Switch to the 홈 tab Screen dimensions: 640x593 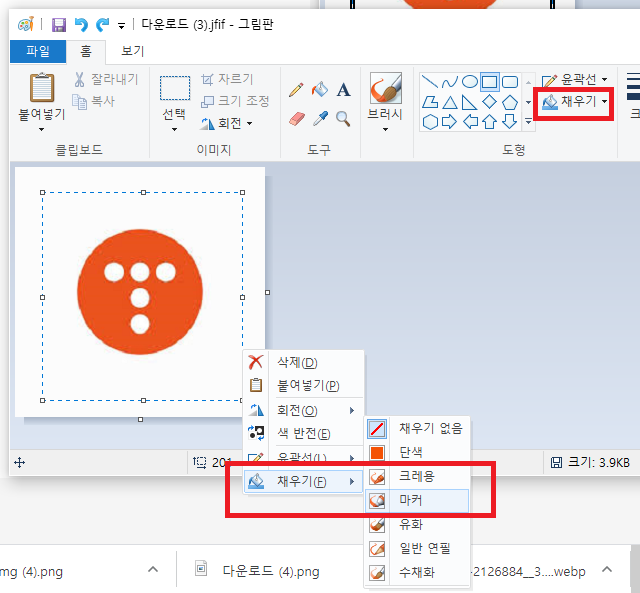86,51
